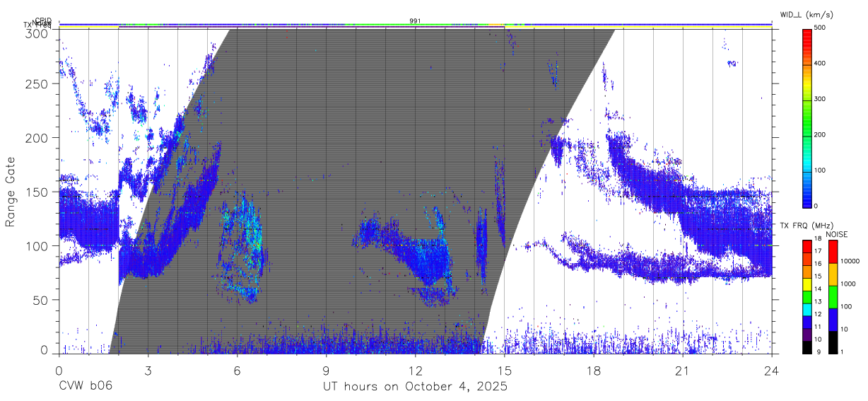Click the 400 tick on WID colorbar
868x401 pixels.
(820, 63)
